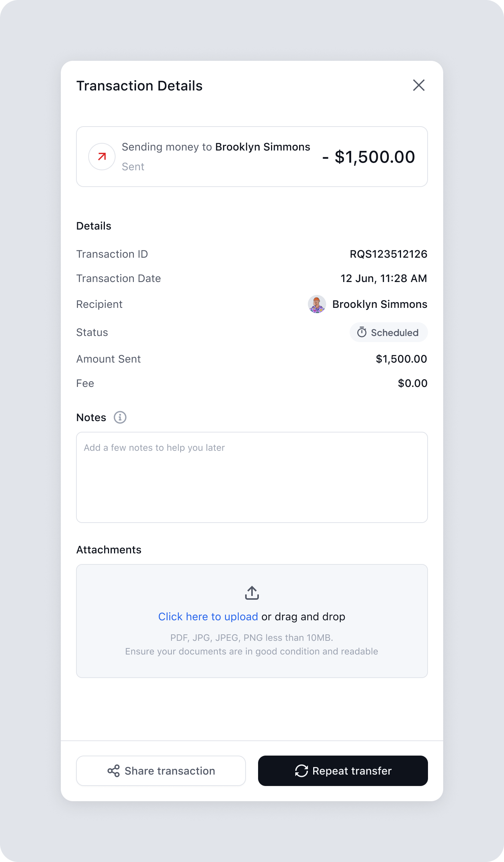Click the share icon in Share transaction

coord(114,771)
